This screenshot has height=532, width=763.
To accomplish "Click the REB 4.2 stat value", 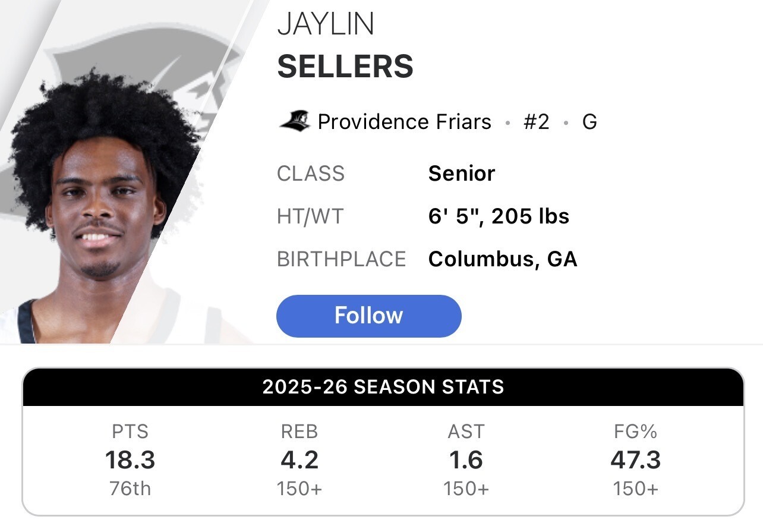I will tap(299, 460).
